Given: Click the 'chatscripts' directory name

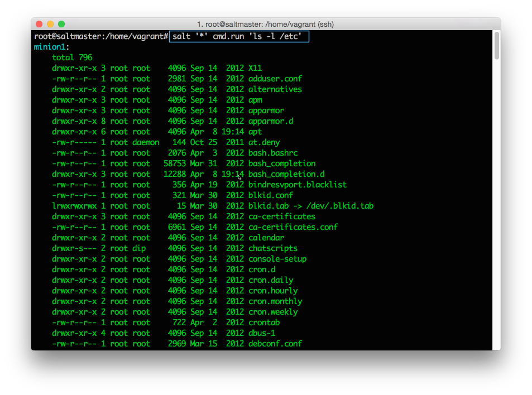Looking at the screenshot, I should (272, 248).
